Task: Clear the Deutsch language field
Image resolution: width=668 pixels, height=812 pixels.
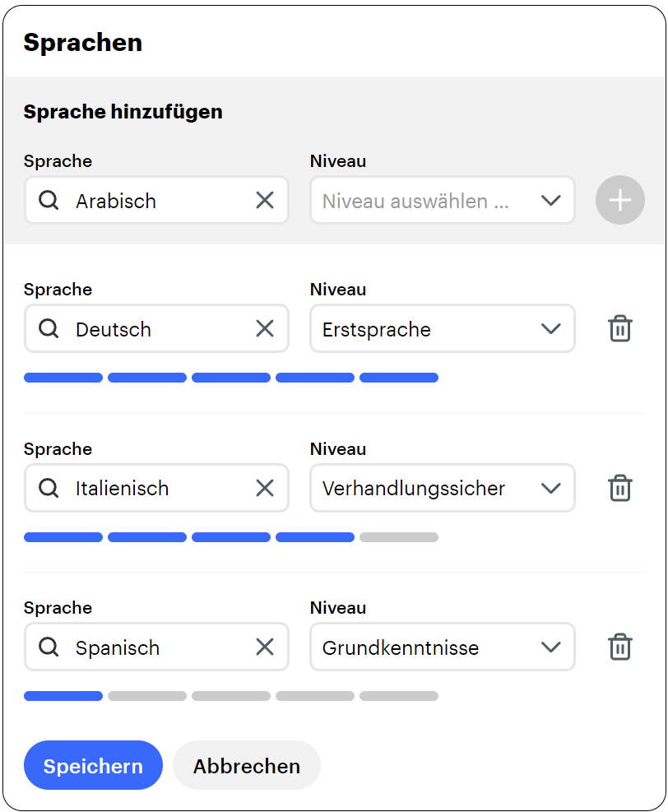Action: coord(264,329)
